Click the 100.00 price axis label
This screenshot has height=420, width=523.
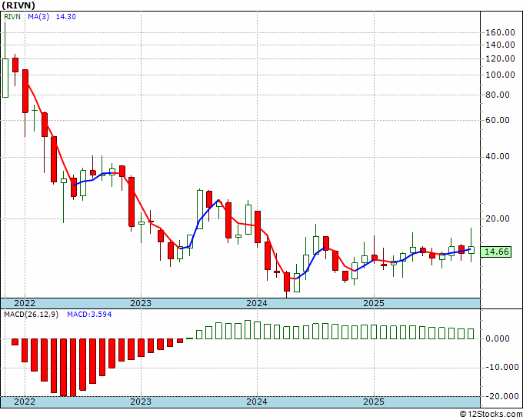click(x=501, y=75)
